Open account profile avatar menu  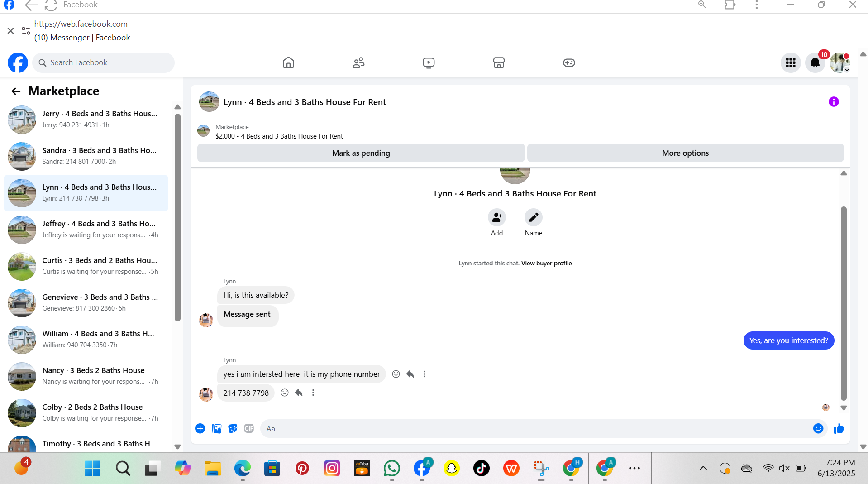[839, 62]
